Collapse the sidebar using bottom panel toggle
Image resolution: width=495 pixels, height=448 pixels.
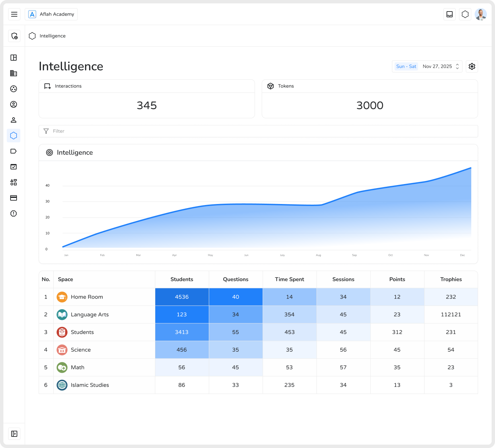(14, 434)
